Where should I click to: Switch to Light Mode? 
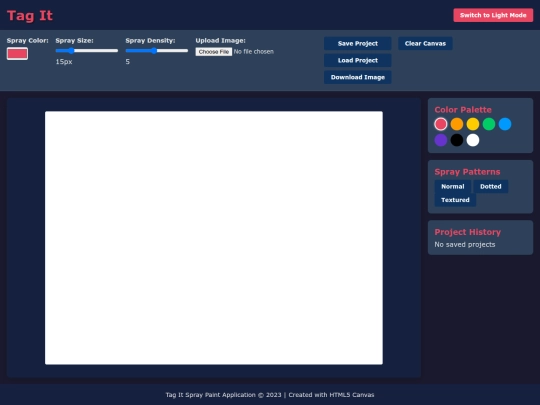493,15
